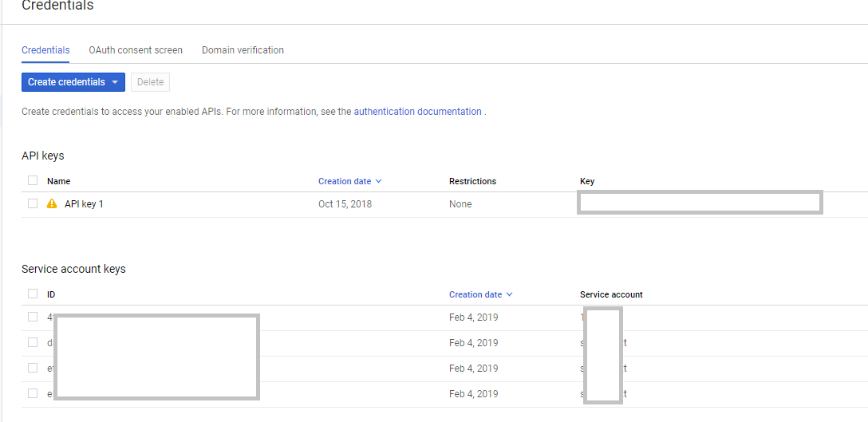868x422 pixels.
Task: Tick checkbox of service key starting with d
Action: pyautogui.click(x=33, y=342)
